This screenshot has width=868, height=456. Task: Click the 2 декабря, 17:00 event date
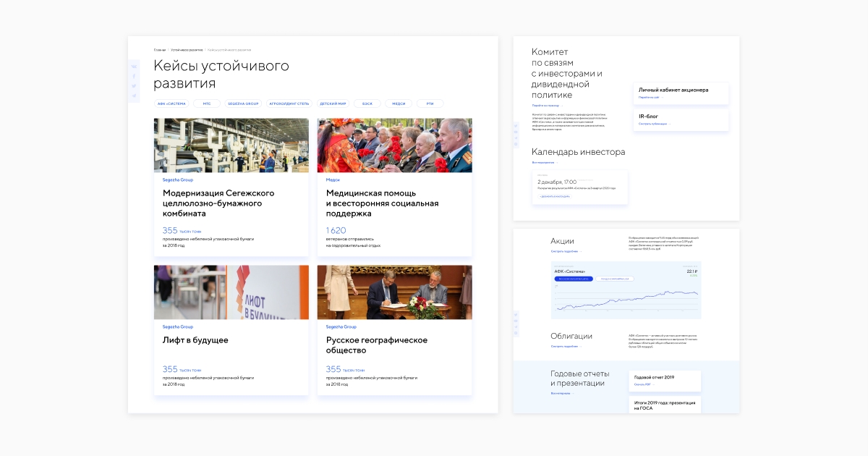[x=557, y=182]
